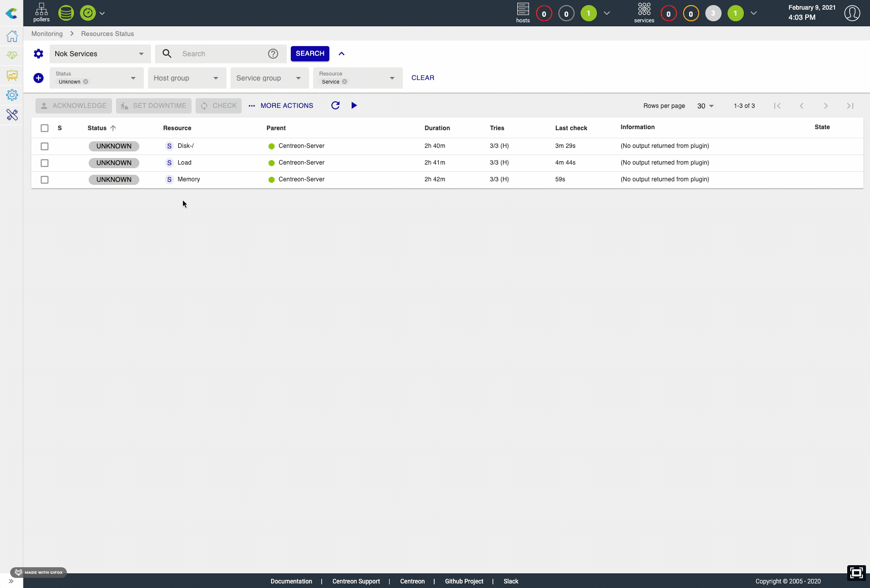Navigate to Monitoring breadcrumb
The width and height of the screenshot is (870, 588).
(47, 34)
